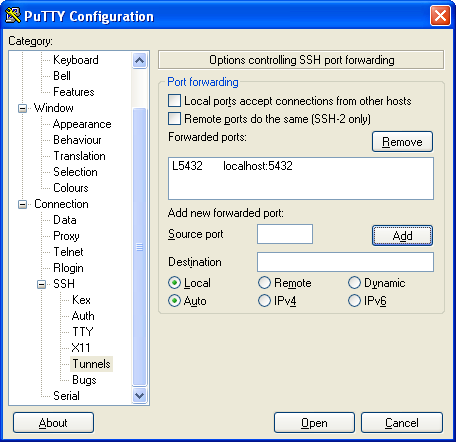Open the X11 category

tap(81, 348)
